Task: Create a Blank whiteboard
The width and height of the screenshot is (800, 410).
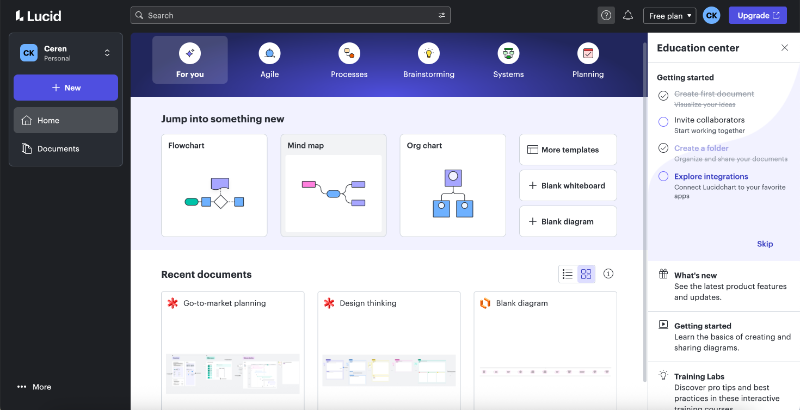Action: point(568,186)
